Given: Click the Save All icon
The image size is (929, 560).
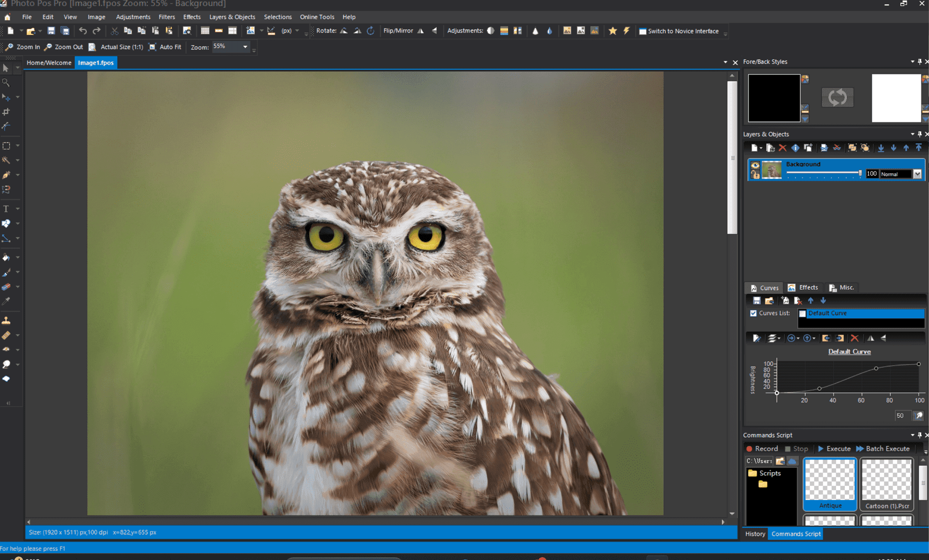Looking at the screenshot, I should point(65,31).
